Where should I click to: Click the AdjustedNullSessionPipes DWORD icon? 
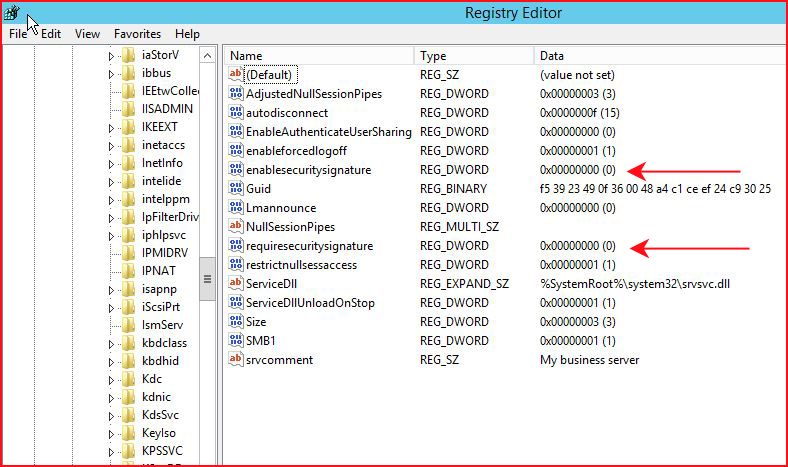click(x=236, y=94)
